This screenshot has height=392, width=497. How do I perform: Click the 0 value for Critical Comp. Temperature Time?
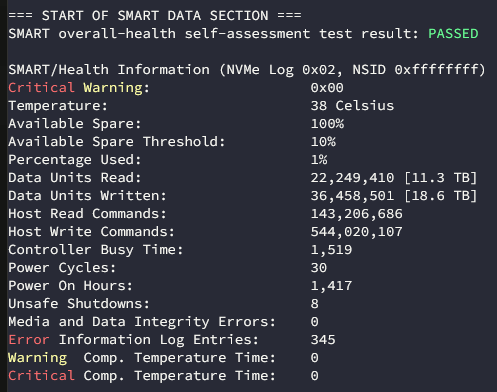[315, 376]
